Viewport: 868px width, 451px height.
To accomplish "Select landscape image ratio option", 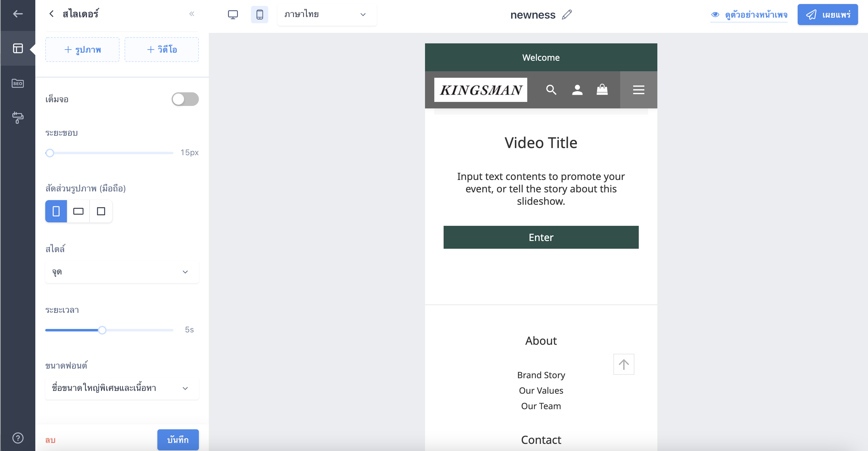I will (x=78, y=211).
